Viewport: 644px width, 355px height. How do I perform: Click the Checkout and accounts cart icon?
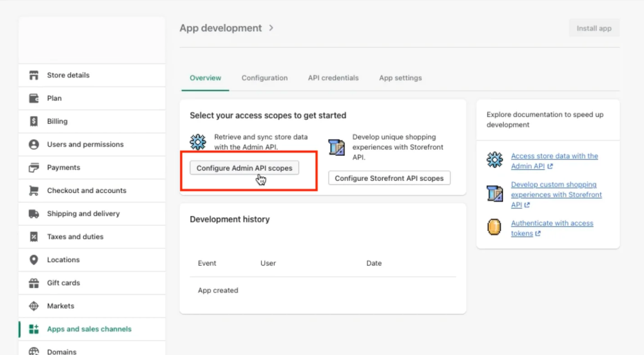(34, 190)
